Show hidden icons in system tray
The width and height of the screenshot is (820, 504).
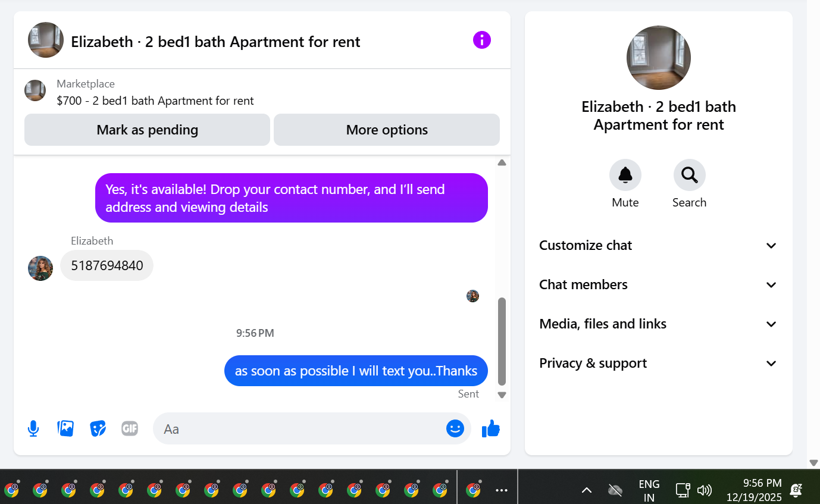click(587, 490)
